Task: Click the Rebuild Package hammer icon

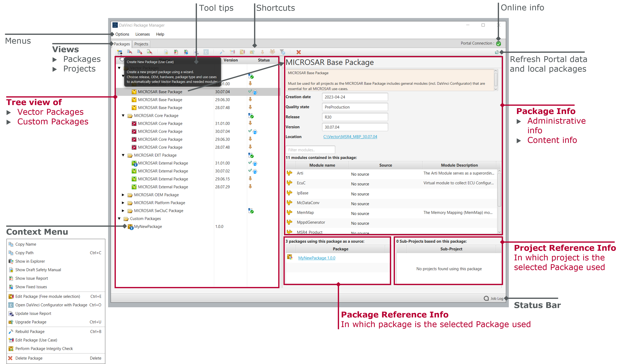Action: click(222, 52)
